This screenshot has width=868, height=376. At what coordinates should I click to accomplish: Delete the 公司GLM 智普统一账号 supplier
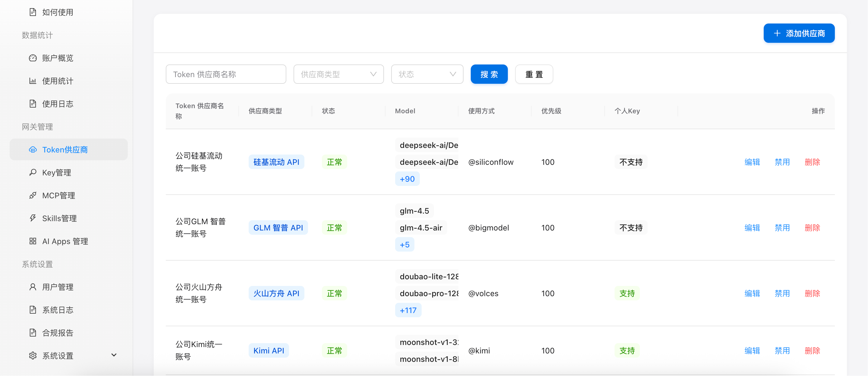tap(813, 228)
